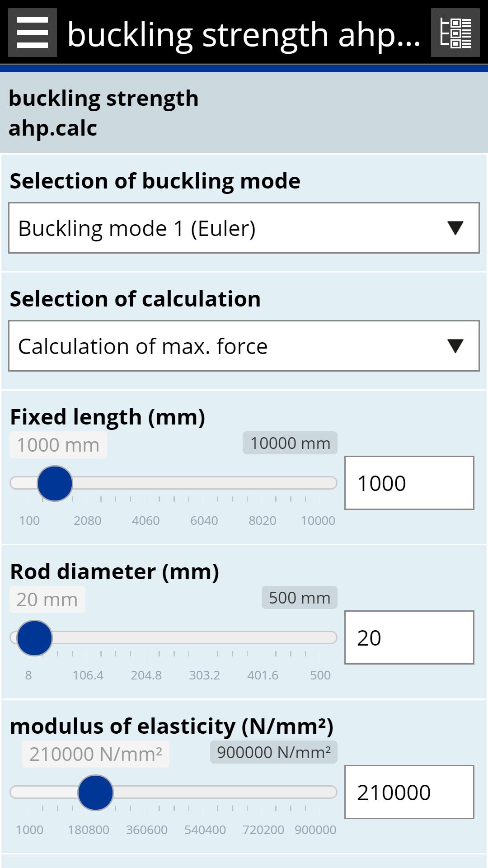
Task: Click the Fixed length slider handle
Action: coord(55,483)
